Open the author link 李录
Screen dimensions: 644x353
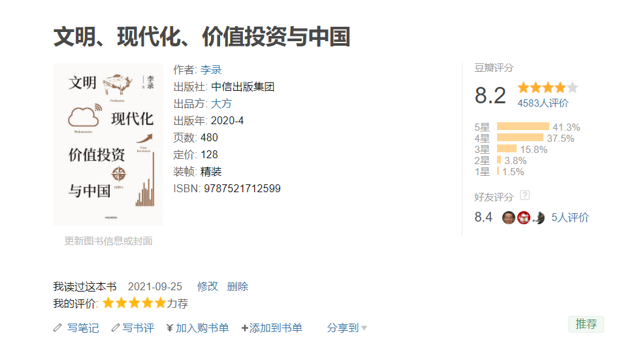pos(211,70)
